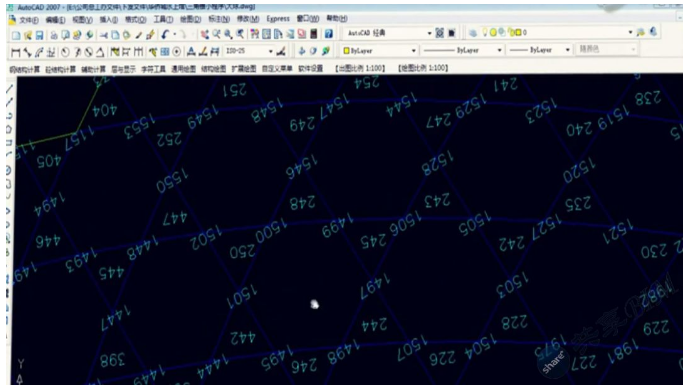
Task: Open the Express menu
Action: tap(278, 19)
